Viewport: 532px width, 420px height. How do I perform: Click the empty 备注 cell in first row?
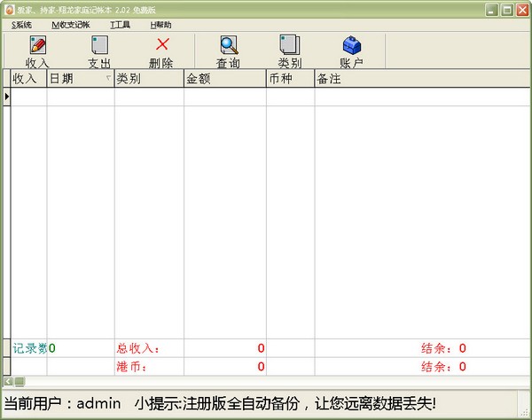422,97
